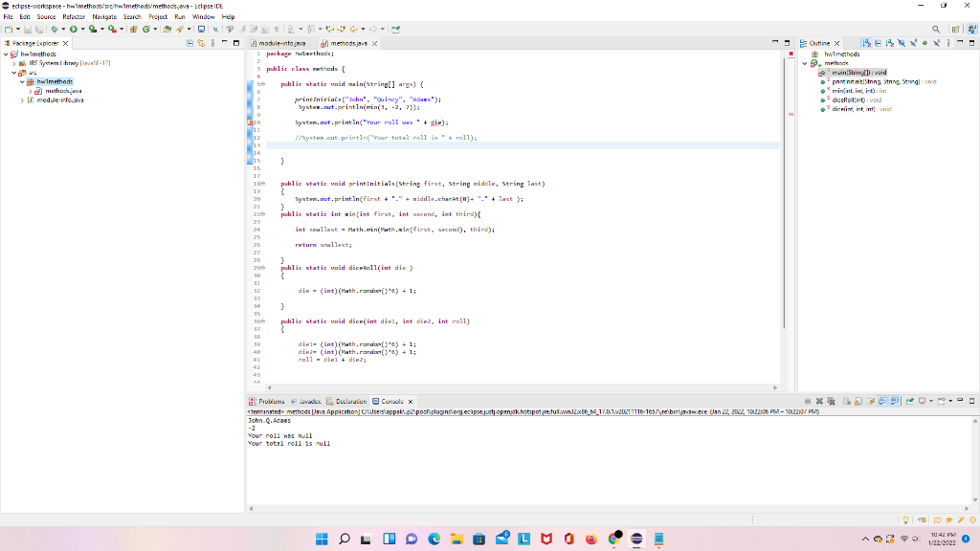Open the Project menu
This screenshot has width=980, height=551.
point(158,17)
